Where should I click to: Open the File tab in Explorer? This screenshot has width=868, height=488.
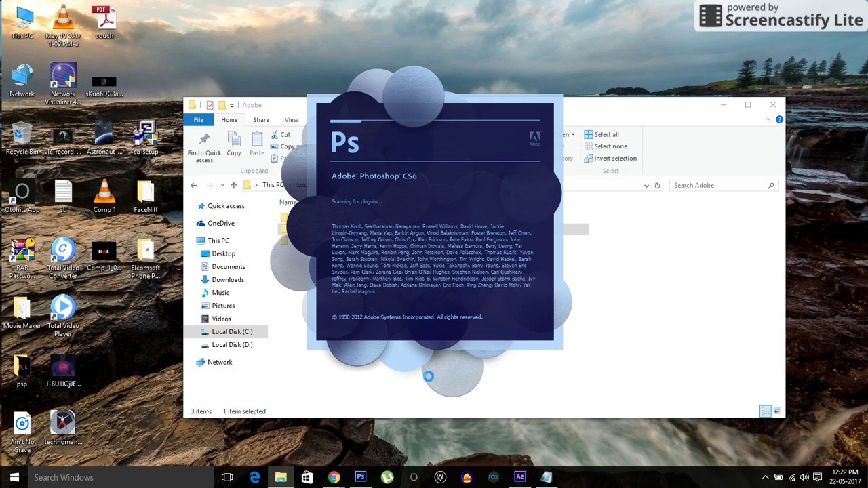click(x=199, y=120)
